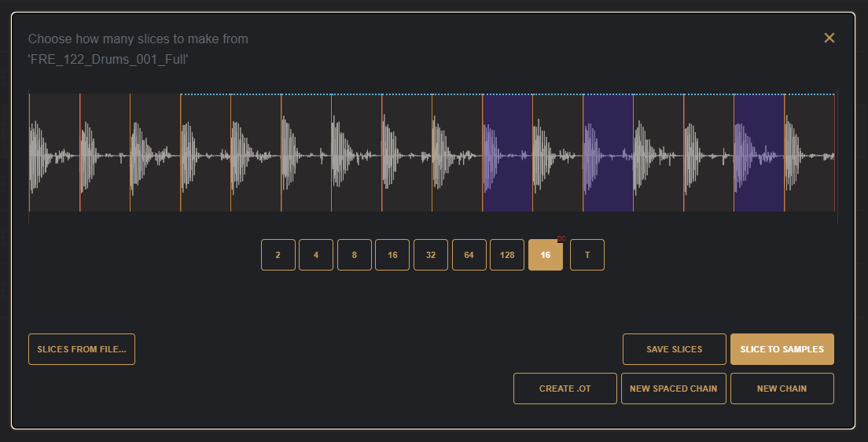Click the Save Slices button
Screen dimensions: 868x442
point(675,349)
